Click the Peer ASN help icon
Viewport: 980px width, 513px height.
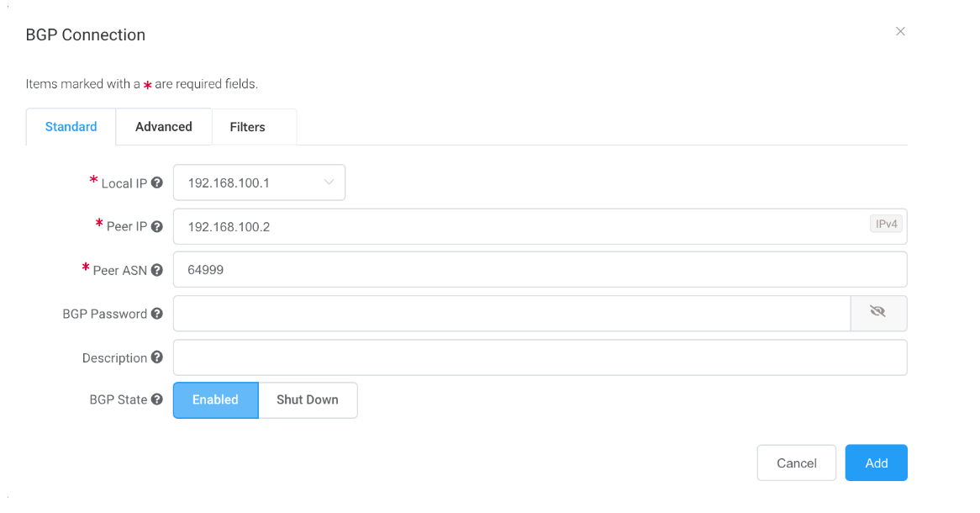(157, 270)
